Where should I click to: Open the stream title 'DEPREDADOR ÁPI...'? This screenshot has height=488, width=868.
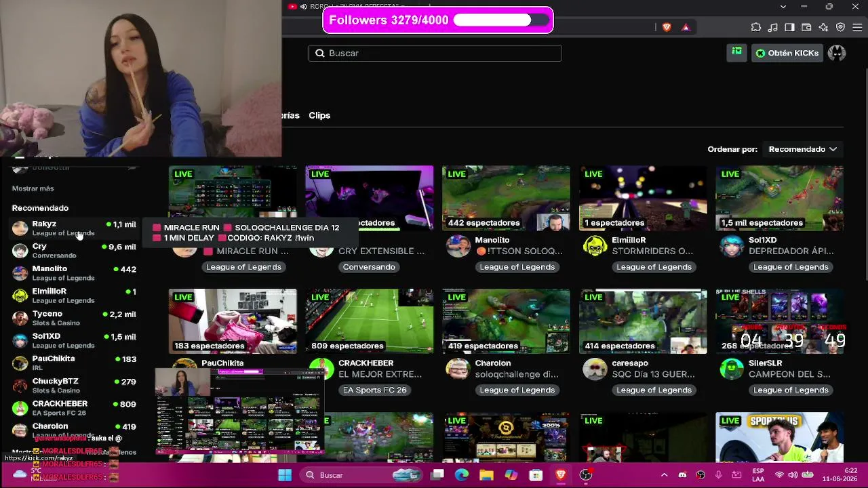point(791,251)
